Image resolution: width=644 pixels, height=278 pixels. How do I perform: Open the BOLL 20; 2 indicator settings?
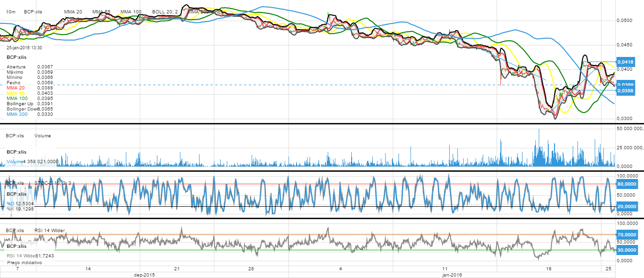click(x=164, y=11)
